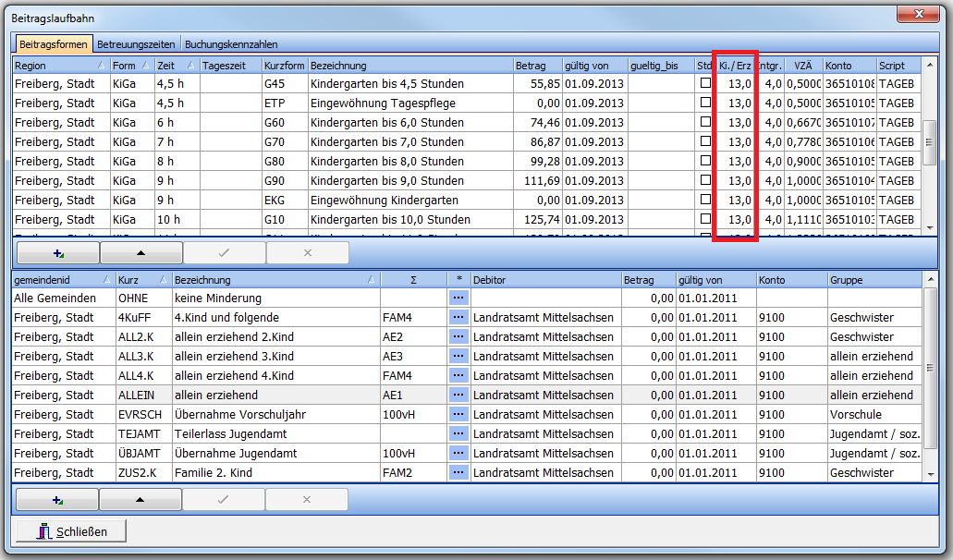Toggle Std checkbox for Kindergarten bis 4,5 Stunden
The width and height of the screenshot is (953, 560).
tap(705, 83)
